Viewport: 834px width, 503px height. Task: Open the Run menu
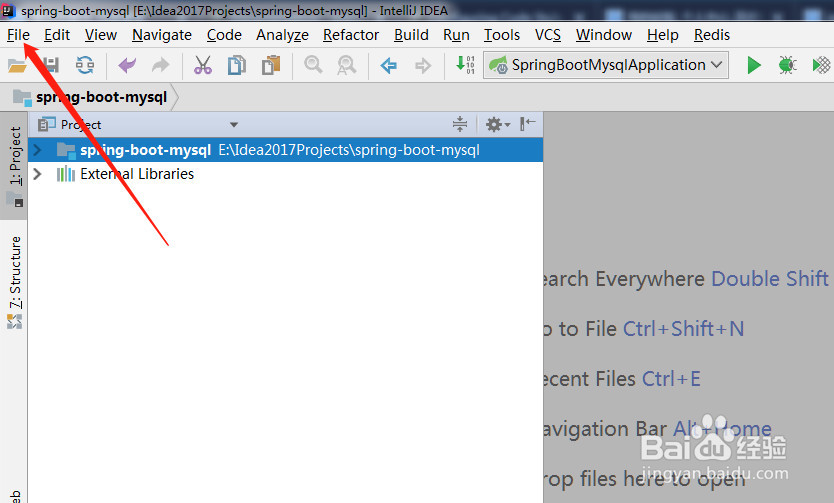tap(456, 35)
